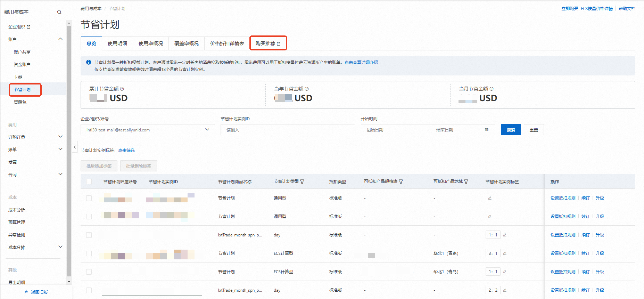Expand the 合同 sidebar group
The width and height of the screenshot is (644, 299).
60,174
